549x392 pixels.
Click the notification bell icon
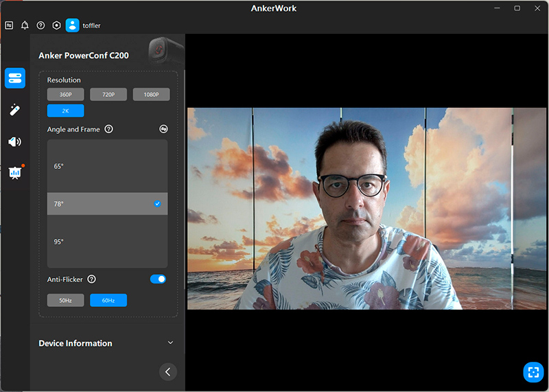pyautogui.click(x=25, y=25)
